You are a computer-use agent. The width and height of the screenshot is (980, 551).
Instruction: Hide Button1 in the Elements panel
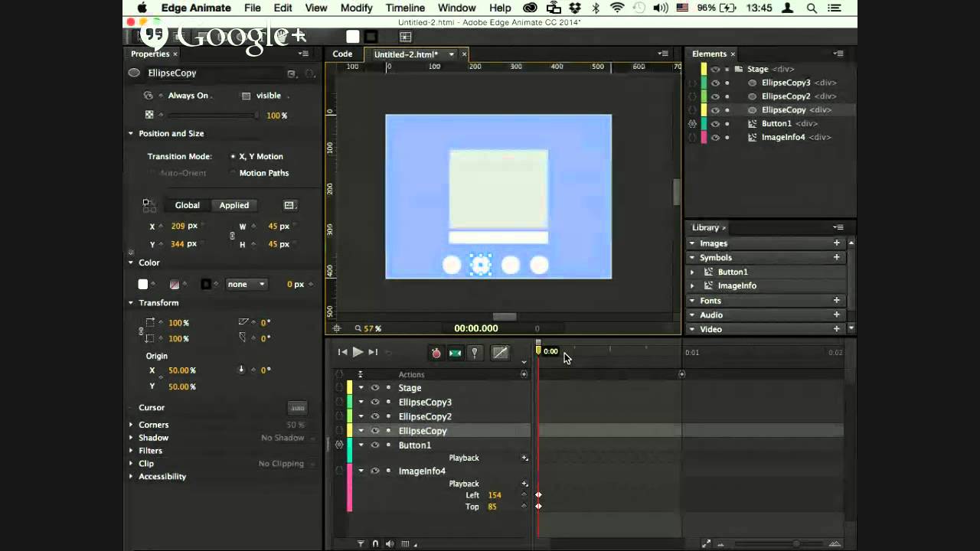click(715, 123)
